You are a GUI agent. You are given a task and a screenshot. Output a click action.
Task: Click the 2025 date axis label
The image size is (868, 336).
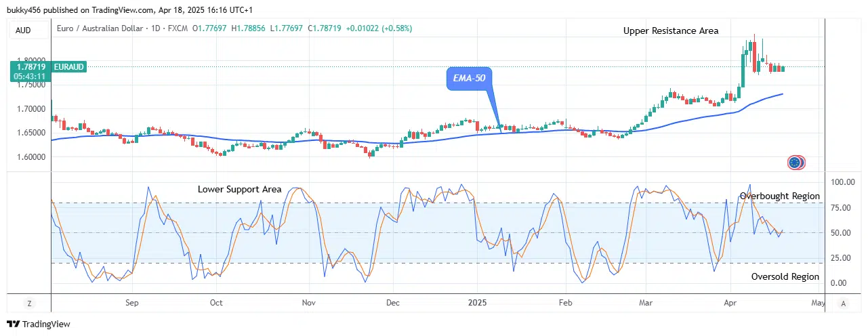click(x=476, y=303)
